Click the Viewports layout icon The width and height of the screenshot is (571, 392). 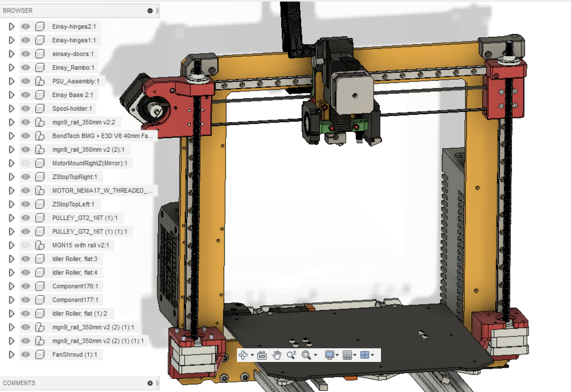point(365,355)
